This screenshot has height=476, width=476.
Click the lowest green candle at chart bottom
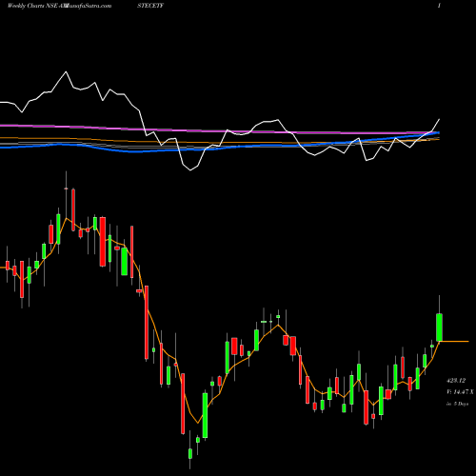point(190,453)
